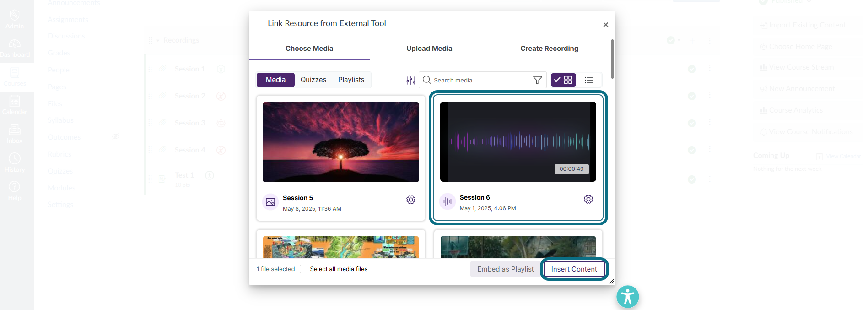Viewport: 868px width, 310px height.
Task: Click New Announcement button
Action: [798, 89]
